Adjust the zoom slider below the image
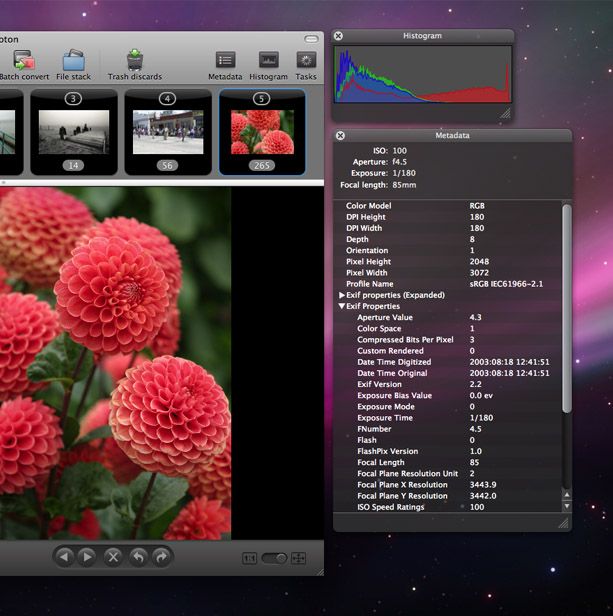The width and height of the screenshot is (613, 616). tap(274, 558)
